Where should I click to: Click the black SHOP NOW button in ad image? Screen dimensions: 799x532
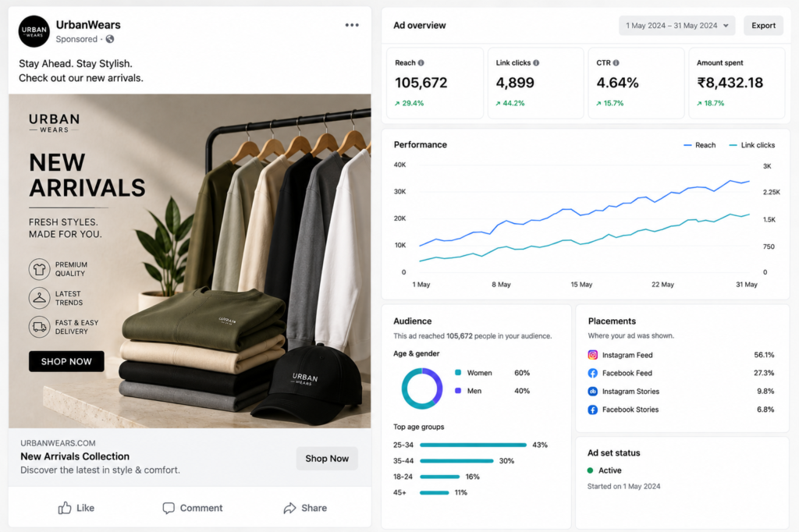[66, 361]
